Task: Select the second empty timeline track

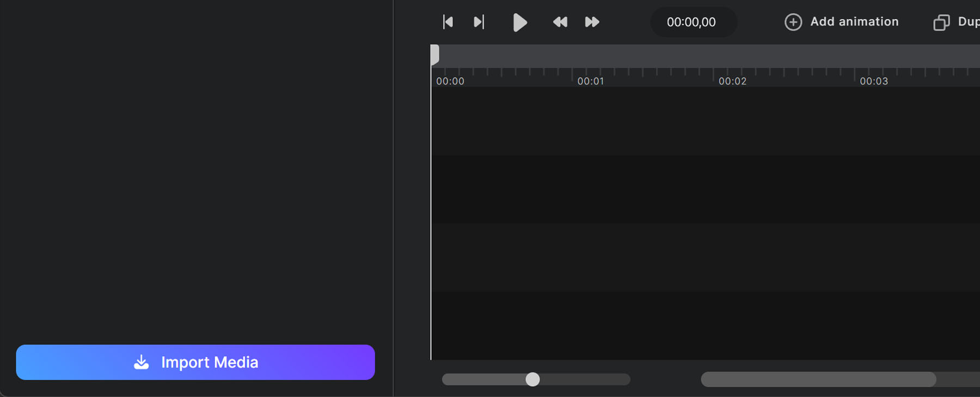Action: (x=705, y=189)
